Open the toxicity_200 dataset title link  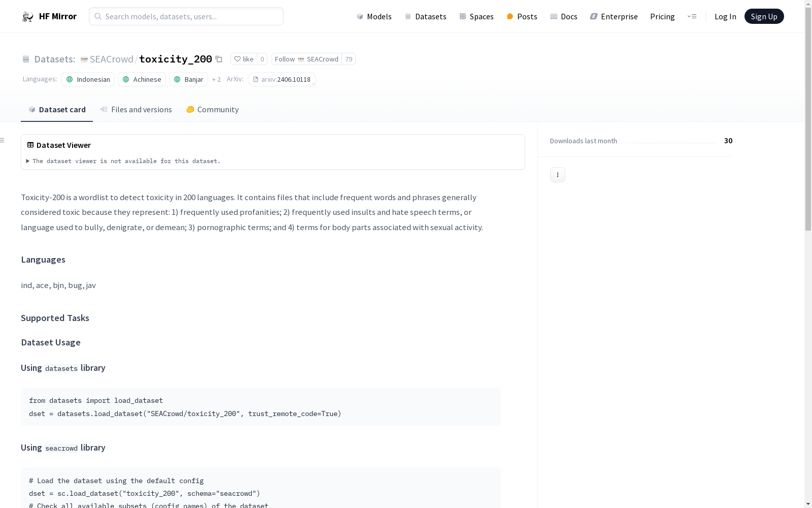point(176,59)
